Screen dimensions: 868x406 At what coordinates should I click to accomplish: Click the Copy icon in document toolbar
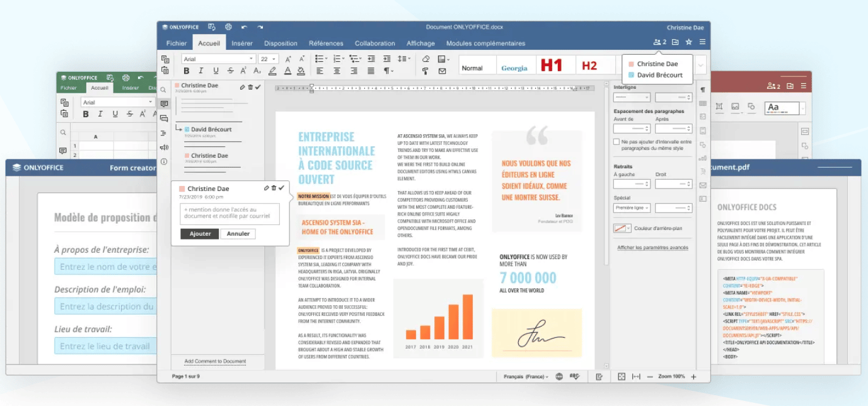[x=165, y=59]
